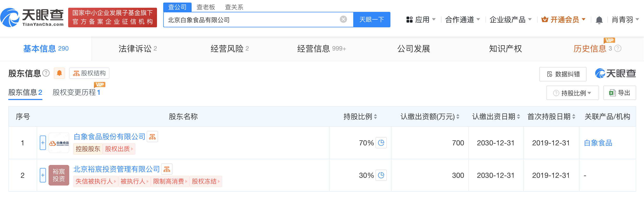Screen dimensions: 644x201
Task: Click pie chart icon next to 70%
Action: tap(381, 143)
